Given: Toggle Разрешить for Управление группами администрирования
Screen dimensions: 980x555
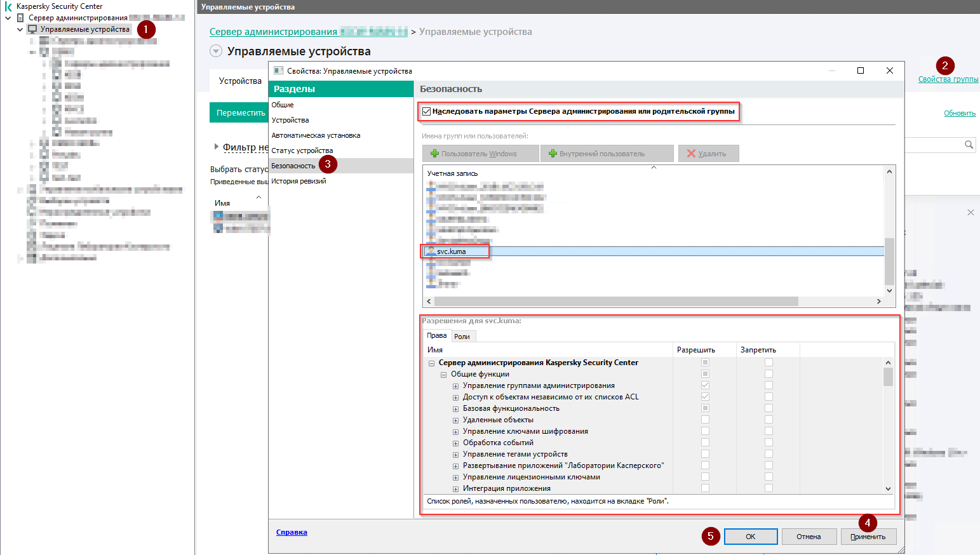Looking at the screenshot, I should 705,385.
